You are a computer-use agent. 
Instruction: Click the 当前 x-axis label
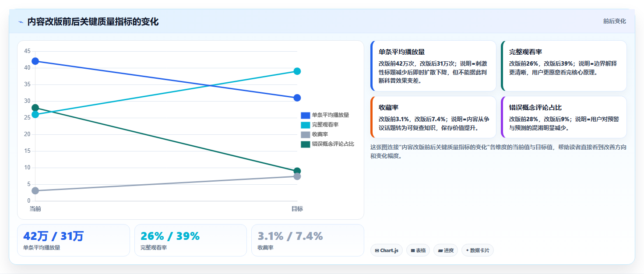point(35,209)
